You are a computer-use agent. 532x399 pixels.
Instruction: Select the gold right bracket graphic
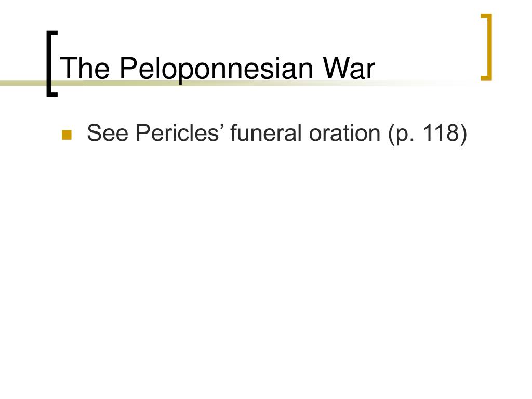[486, 47]
